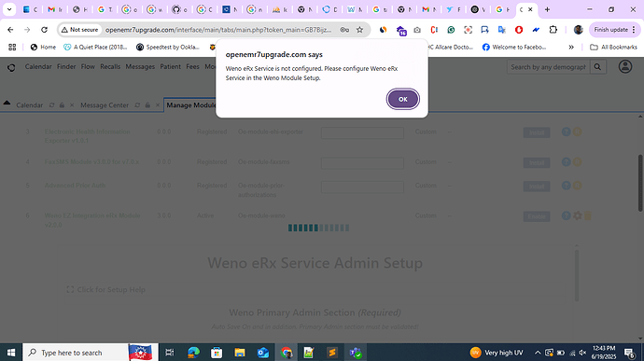Open the All Bookmarks folder
This screenshot has width=644, height=361.
click(x=613, y=48)
